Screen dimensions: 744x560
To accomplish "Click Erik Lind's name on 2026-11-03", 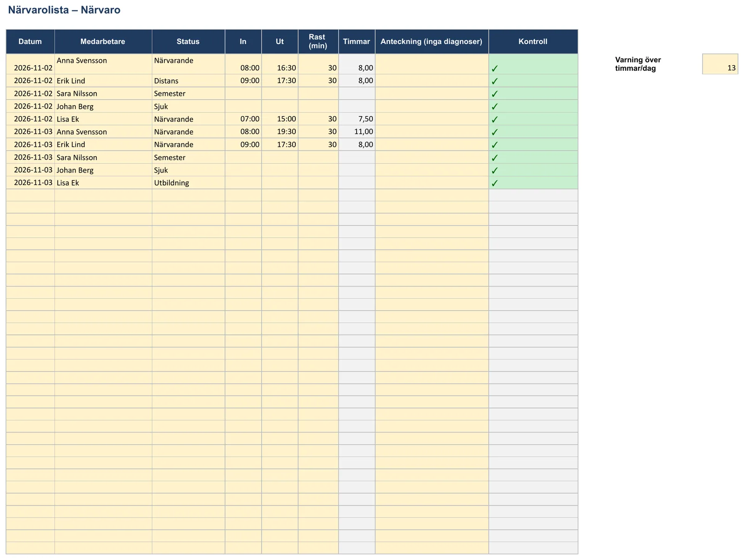I will pos(71,145).
